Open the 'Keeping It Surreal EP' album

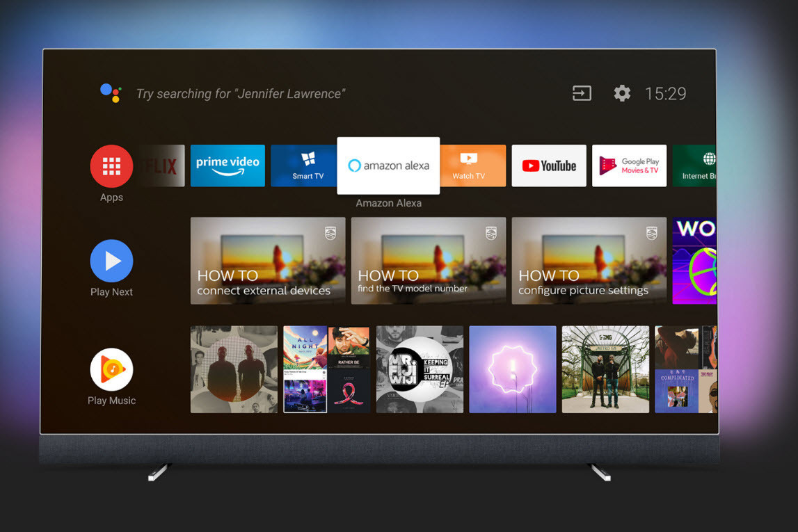(x=420, y=369)
